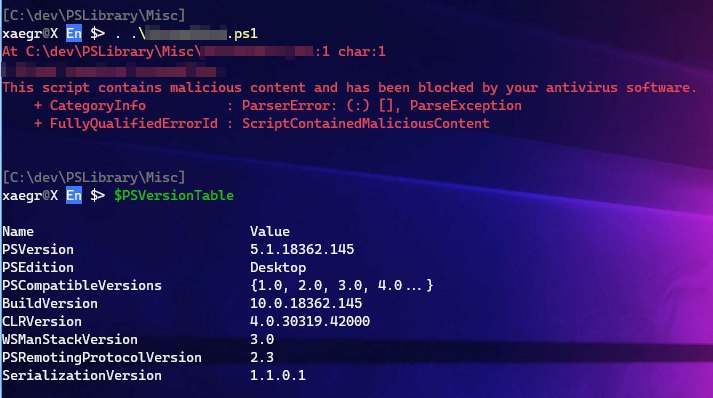This screenshot has width=713, height=398.
Task: Click the second [C:\dev\PSLibrary\Misc] path line
Action: pyautogui.click(x=94, y=177)
